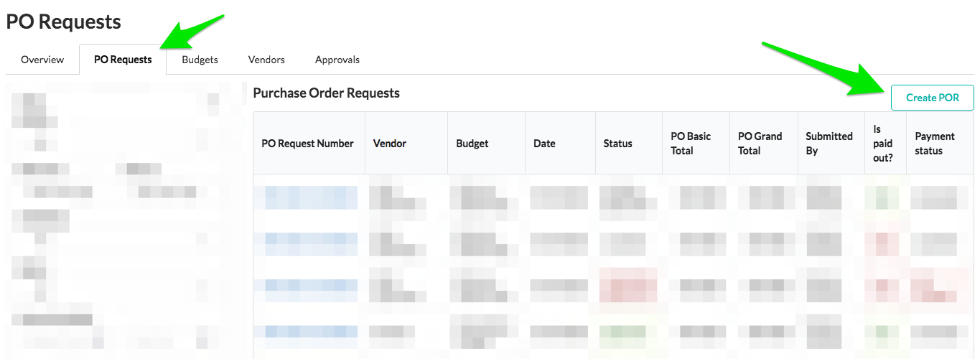This screenshot has width=980, height=359.
Task: Click the "Is paid out?" column header
Action: coord(882,144)
